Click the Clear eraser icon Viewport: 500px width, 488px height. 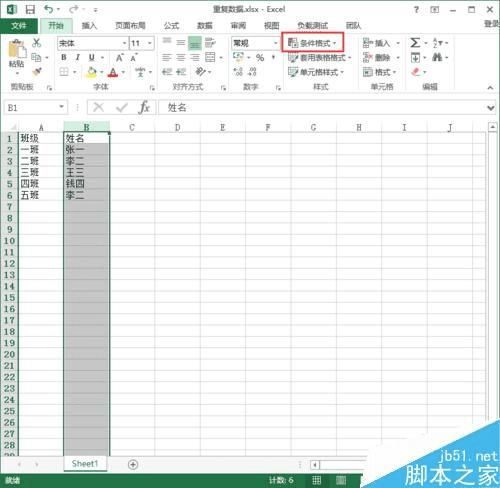click(416, 72)
